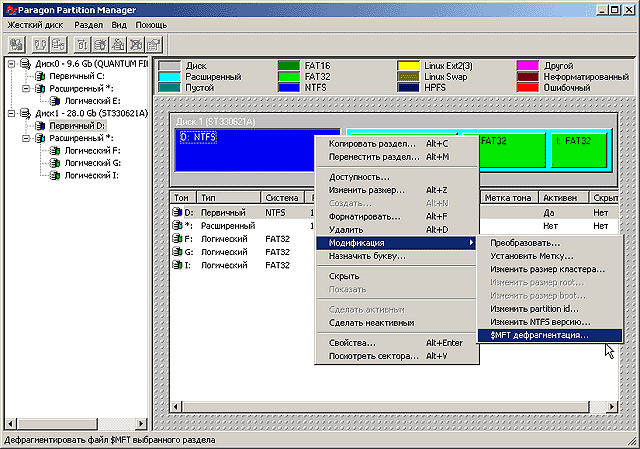Viewport: 640px width, 449px height.
Task: Click the volume icon of row F: Логический
Action: point(177,238)
